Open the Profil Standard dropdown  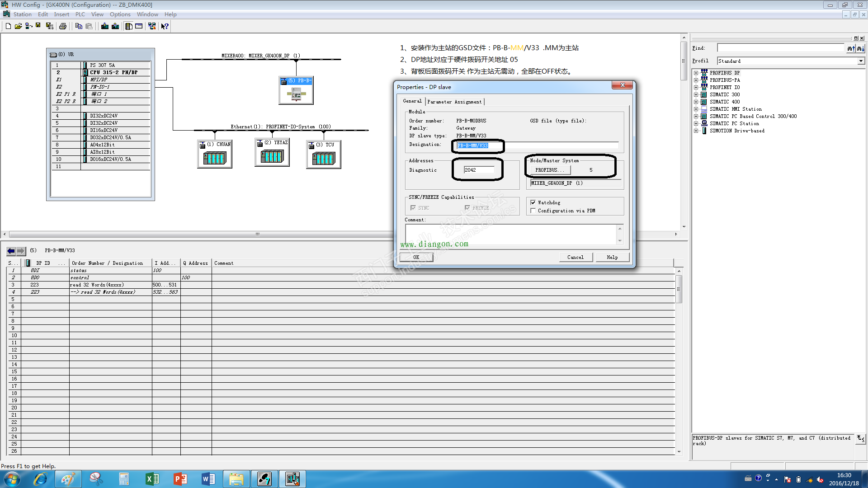(860, 61)
